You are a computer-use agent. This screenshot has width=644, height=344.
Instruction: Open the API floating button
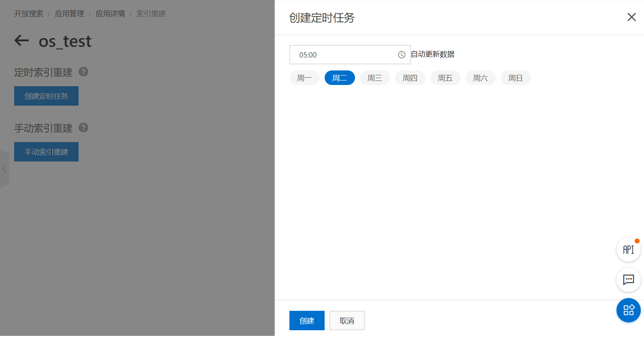click(629, 250)
